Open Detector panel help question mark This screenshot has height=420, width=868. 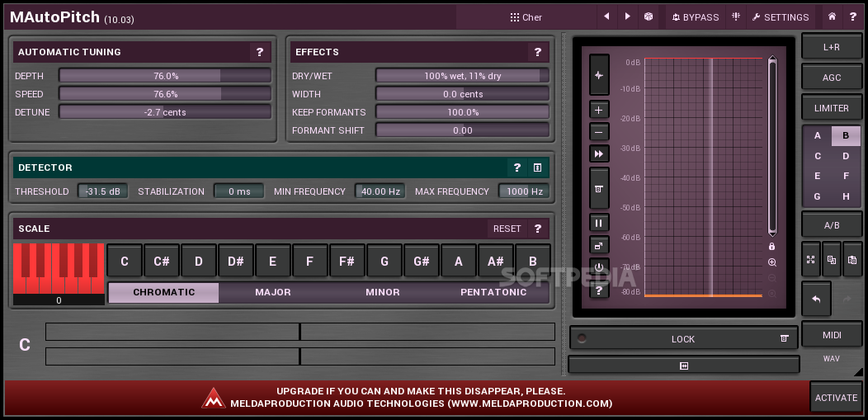[x=517, y=168]
